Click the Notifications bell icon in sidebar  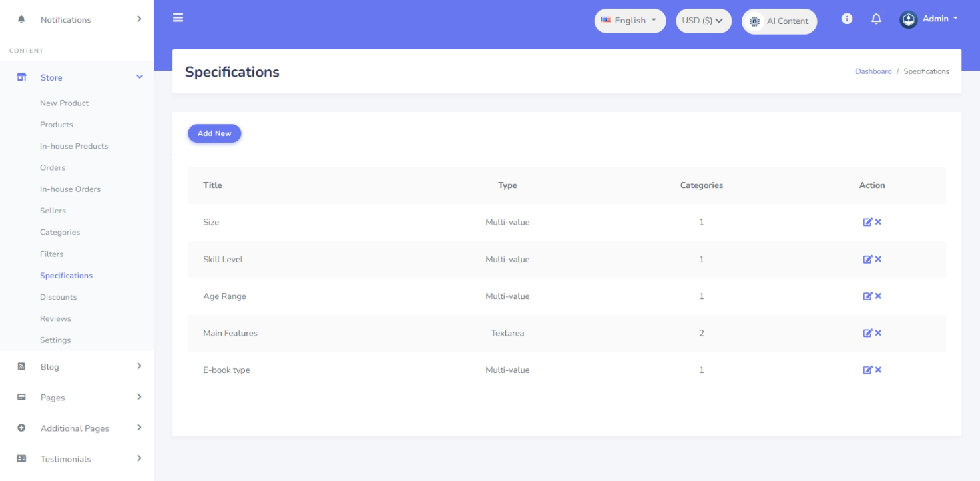21,19
